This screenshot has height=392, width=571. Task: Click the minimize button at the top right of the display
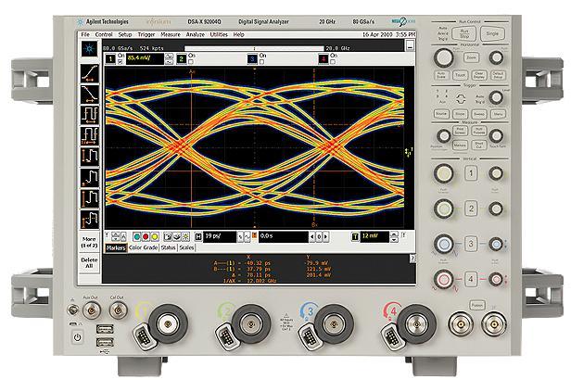click(x=410, y=45)
